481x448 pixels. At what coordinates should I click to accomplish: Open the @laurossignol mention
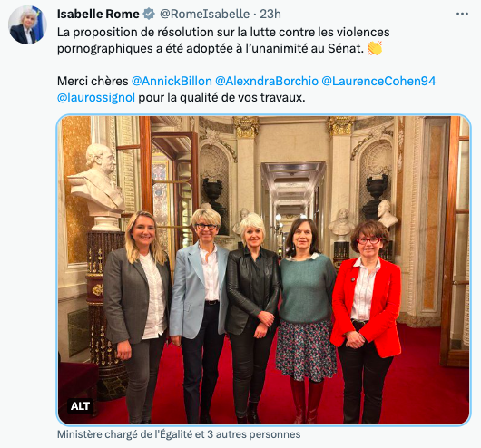tap(96, 98)
